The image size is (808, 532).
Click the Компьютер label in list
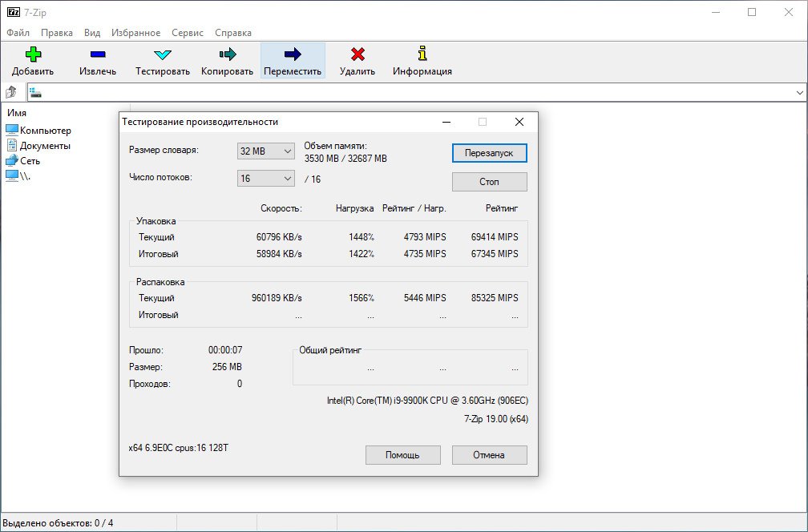tap(46, 131)
